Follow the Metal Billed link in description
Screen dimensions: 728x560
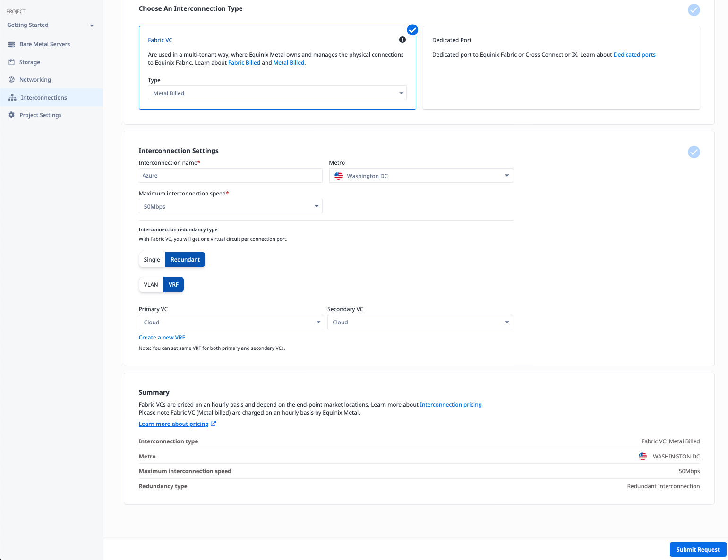click(289, 63)
